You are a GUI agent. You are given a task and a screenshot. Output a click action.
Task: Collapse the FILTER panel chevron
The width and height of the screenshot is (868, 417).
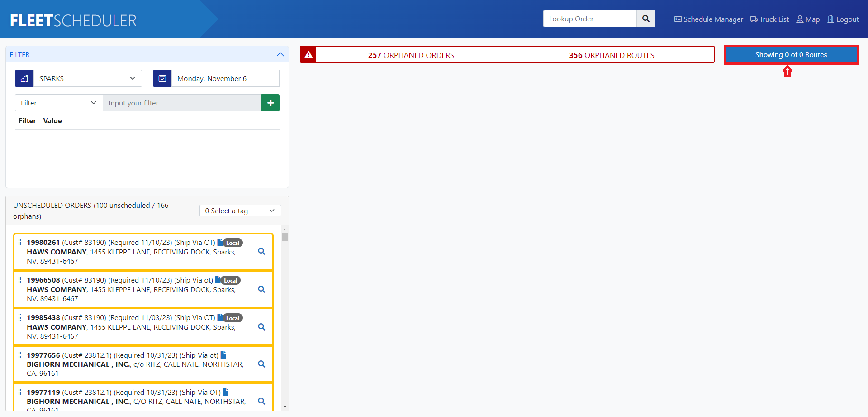280,54
